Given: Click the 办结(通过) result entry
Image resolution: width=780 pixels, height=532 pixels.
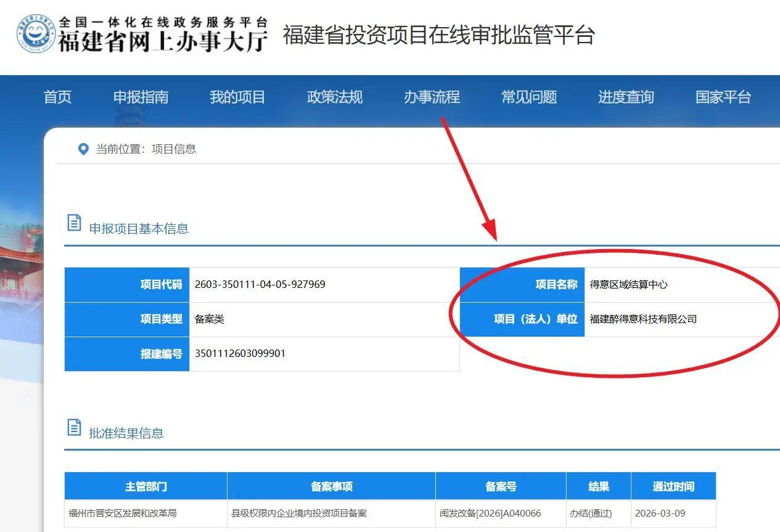Looking at the screenshot, I should click(589, 514).
